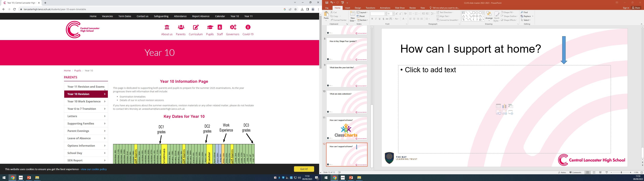
Task: Open Layout dropdown in Slides group
Action: click(x=362, y=12)
